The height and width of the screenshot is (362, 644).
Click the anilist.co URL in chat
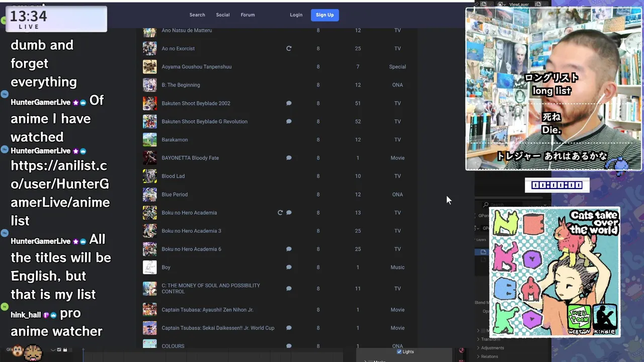tap(60, 193)
